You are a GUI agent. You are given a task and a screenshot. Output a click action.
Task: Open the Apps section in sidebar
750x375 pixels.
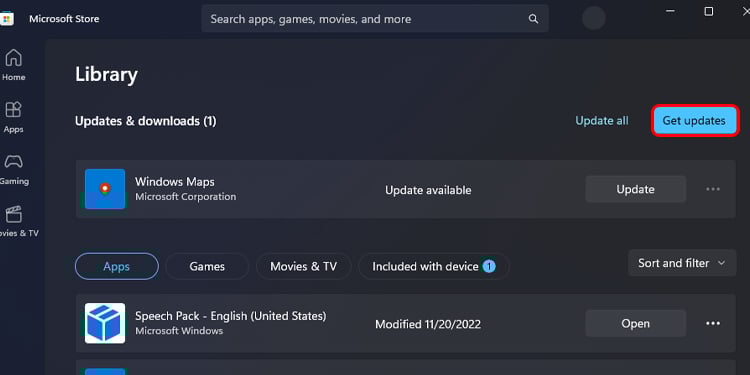(13, 117)
